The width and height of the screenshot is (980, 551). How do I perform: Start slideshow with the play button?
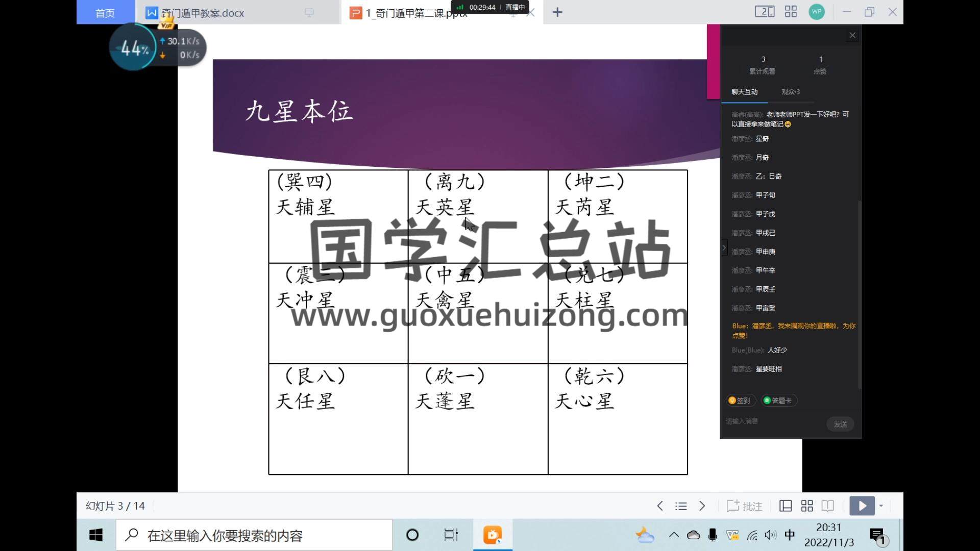click(x=862, y=506)
